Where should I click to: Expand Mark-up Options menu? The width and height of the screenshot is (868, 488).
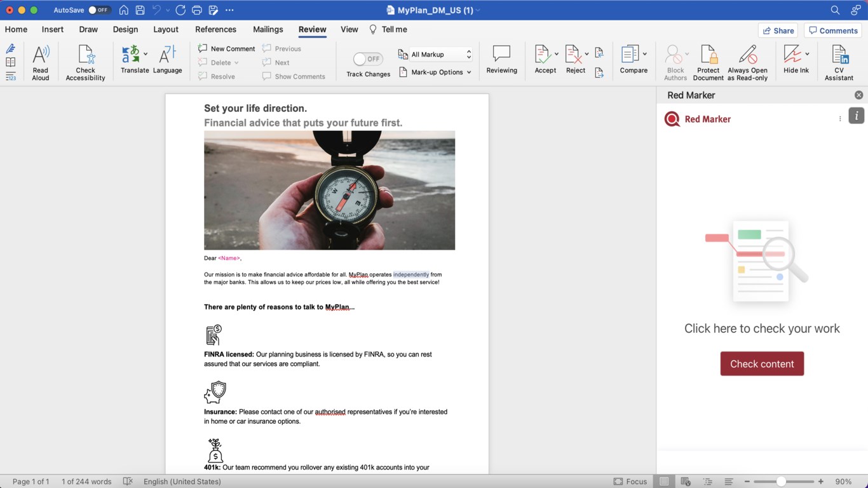pyautogui.click(x=435, y=72)
